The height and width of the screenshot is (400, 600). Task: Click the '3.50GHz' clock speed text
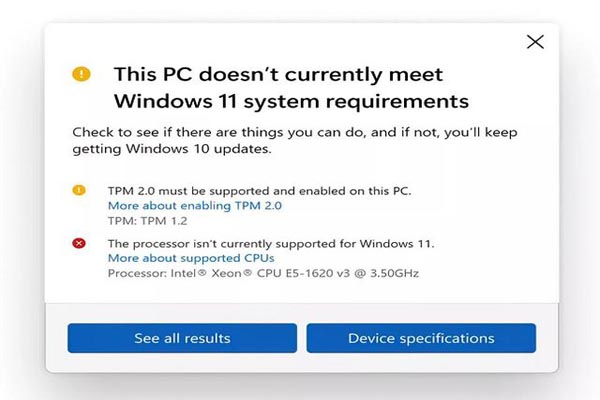394,273
